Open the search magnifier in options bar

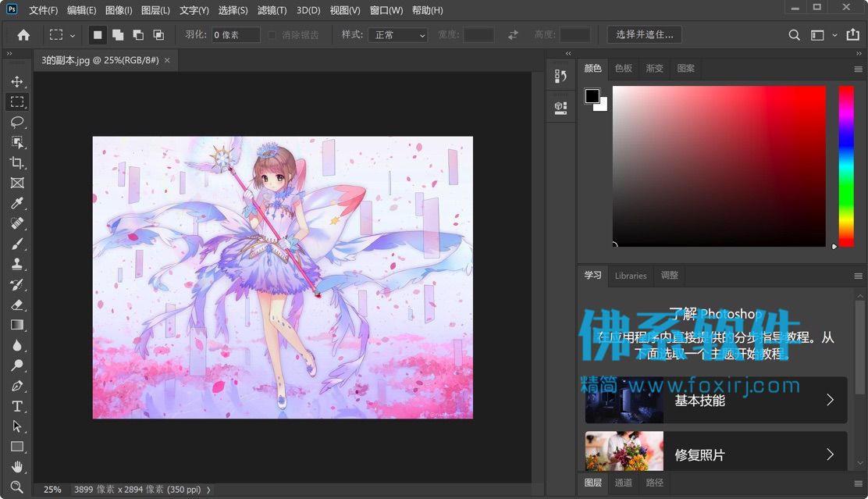pyautogui.click(x=794, y=35)
